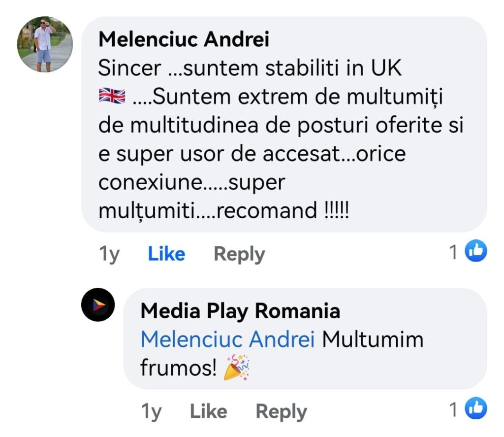This screenshot has height=437, width=504.
Task: Click the "Multumim frumos!" reply text
Action: [373, 340]
